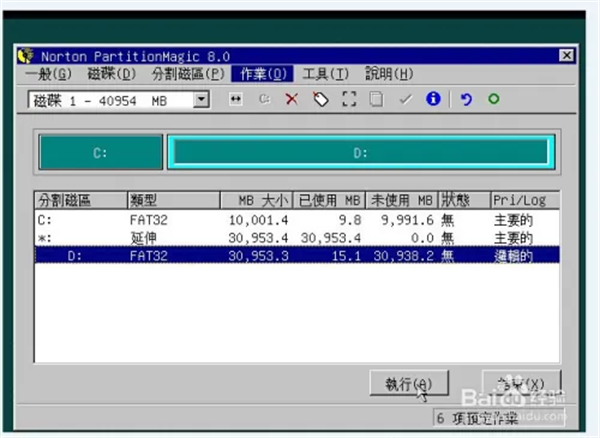
Task: Click the 分割磁區 column header
Action: coord(81,200)
